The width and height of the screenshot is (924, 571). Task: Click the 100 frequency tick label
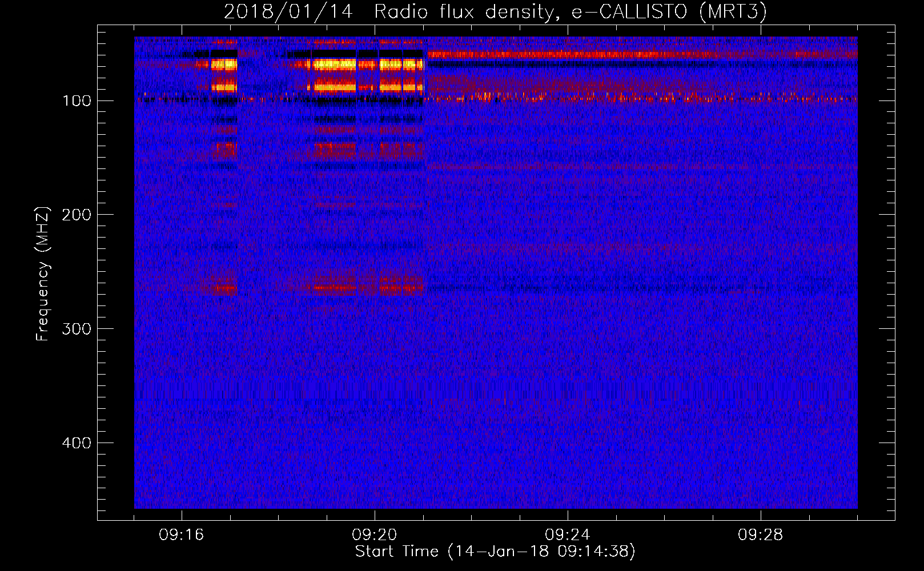(77, 101)
